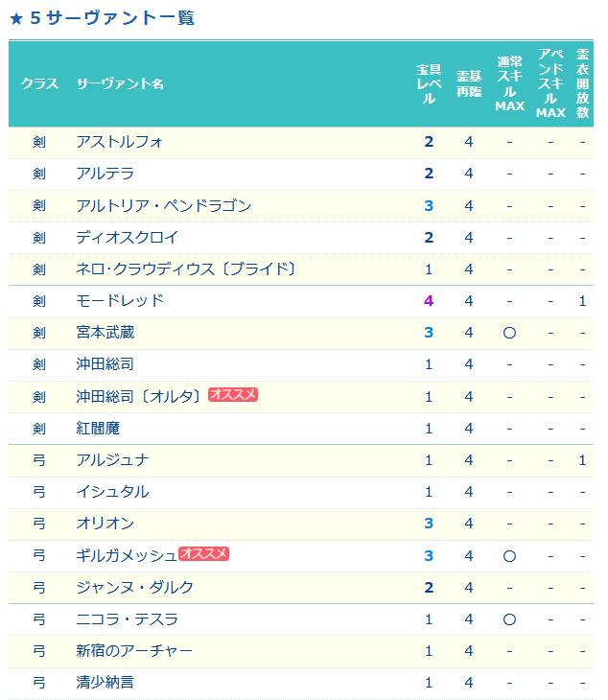Click the クラス column header
This screenshot has height=700, width=608.
pyautogui.click(x=39, y=83)
